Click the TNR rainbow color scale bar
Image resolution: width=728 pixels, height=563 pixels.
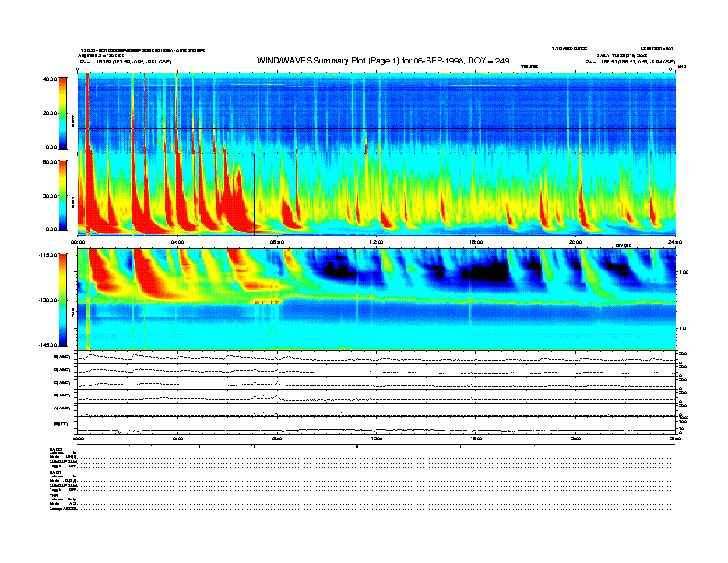point(63,300)
